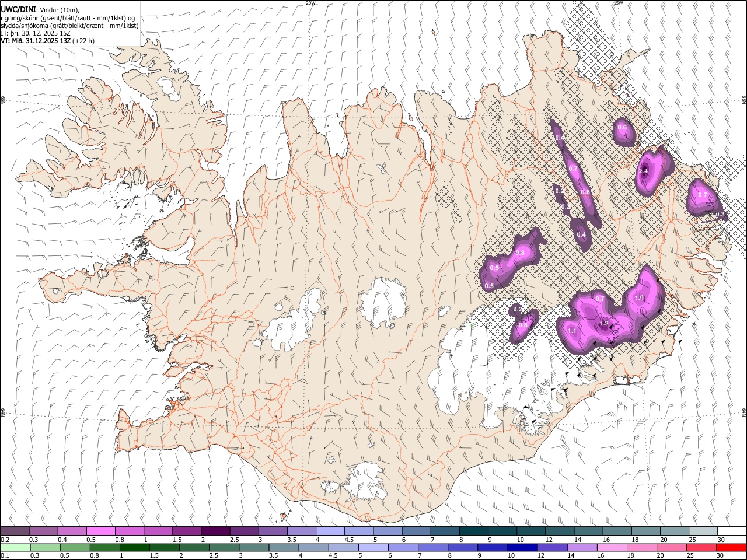Select the pale grey 25–30 snow legend swatch
The height and width of the screenshot is (560, 747).
pos(703,531)
